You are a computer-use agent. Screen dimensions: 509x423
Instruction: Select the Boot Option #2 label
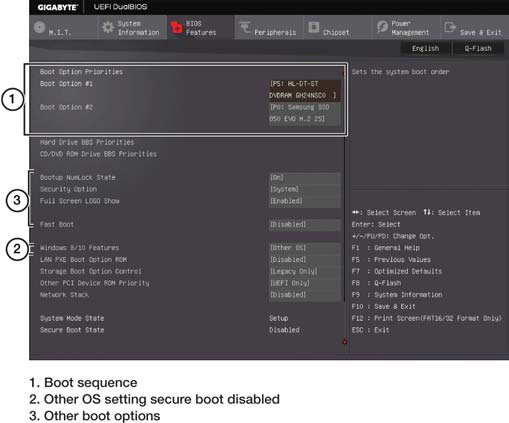point(66,107)
